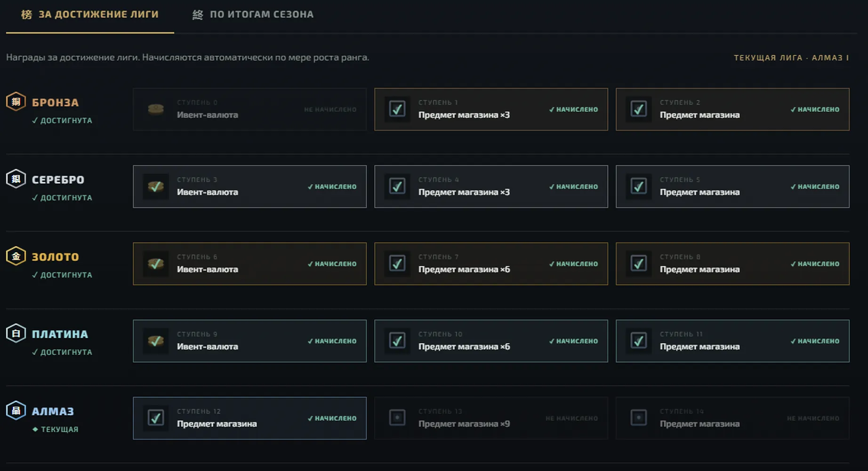
Task: Click «Предмет магазина» in the Ступень 8 card
Action: (699, 269)
